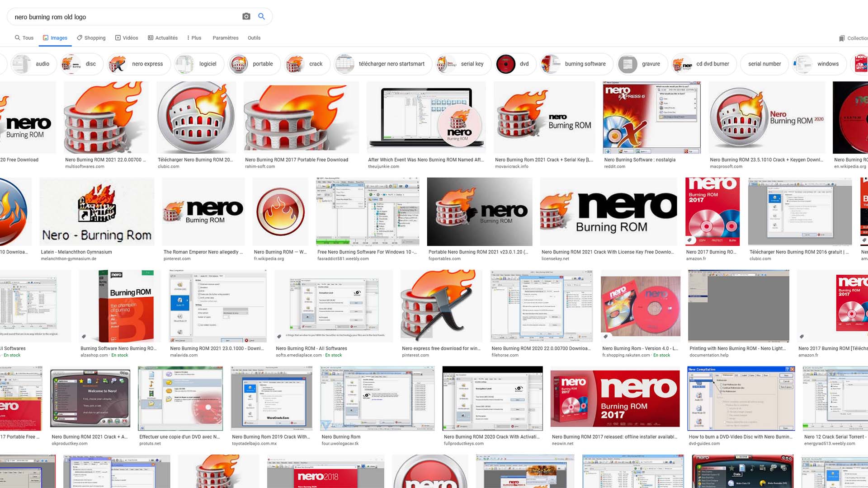Screen dimensions: 868x488
Task: Click Nero express free download for win link
Action: 441,348
